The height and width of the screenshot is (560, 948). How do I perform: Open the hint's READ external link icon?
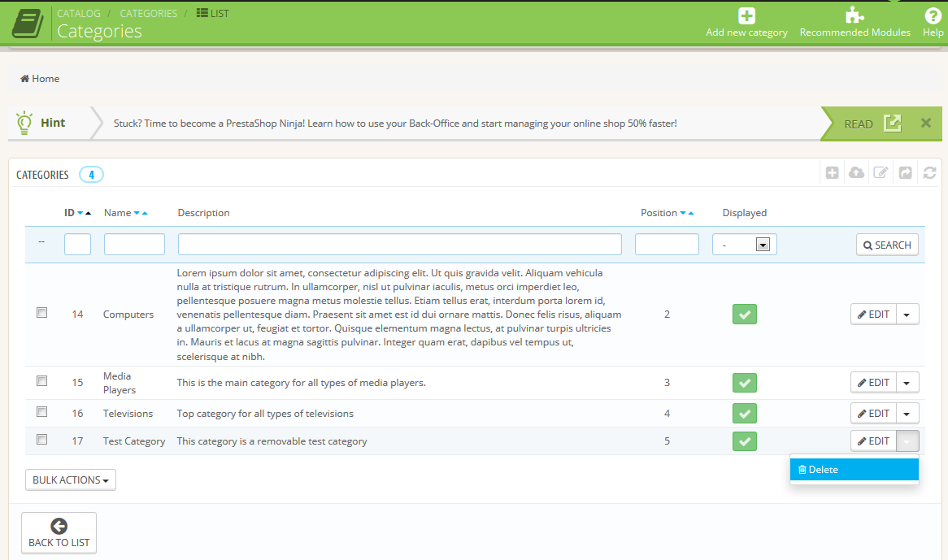coord(893,124)
